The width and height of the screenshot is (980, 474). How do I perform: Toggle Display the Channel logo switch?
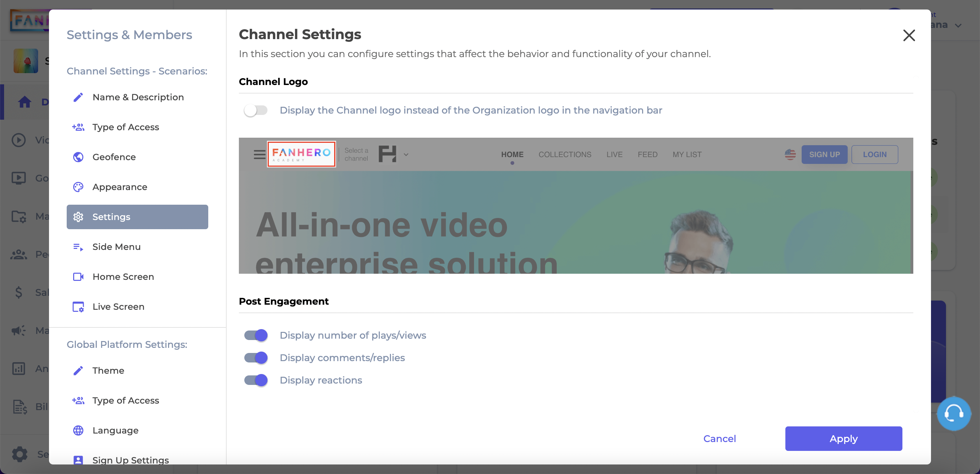(255, 110)
